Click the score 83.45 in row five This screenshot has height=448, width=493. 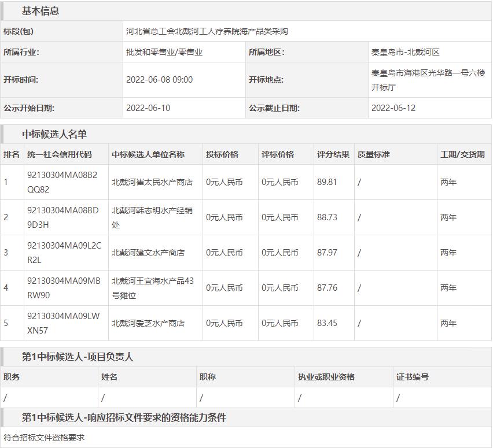[327, 323]
